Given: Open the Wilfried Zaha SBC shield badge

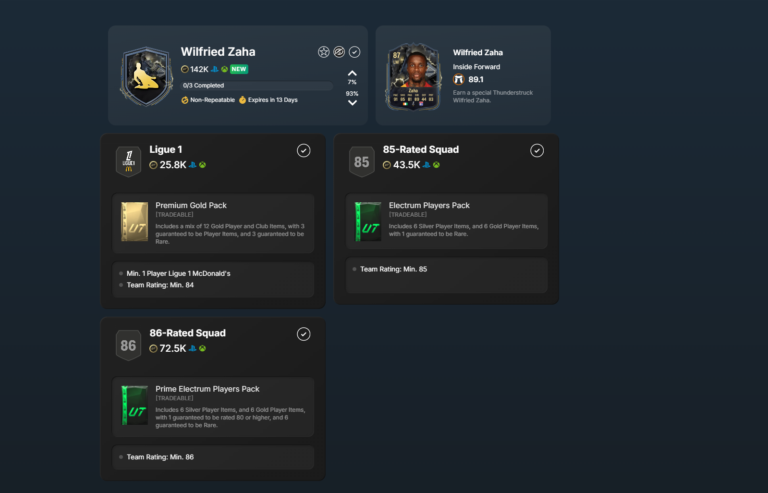Looking at the screenshot, I should tap(146, 76).
